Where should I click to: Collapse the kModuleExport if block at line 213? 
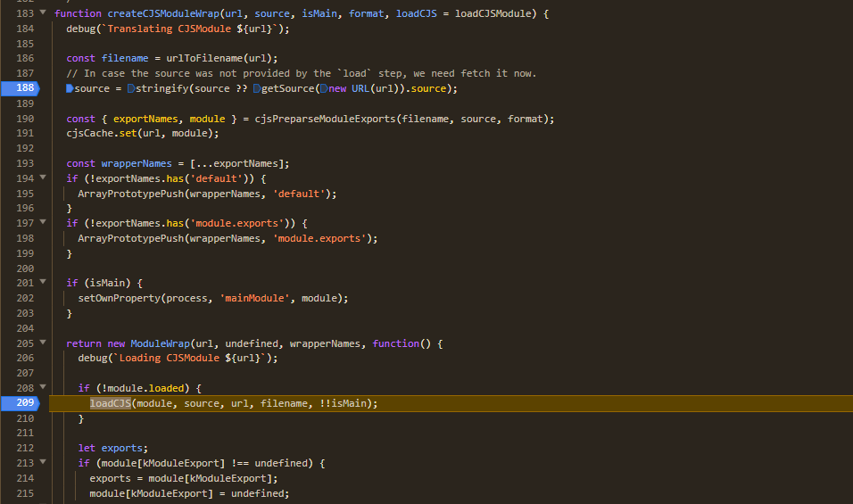(42, 463)
